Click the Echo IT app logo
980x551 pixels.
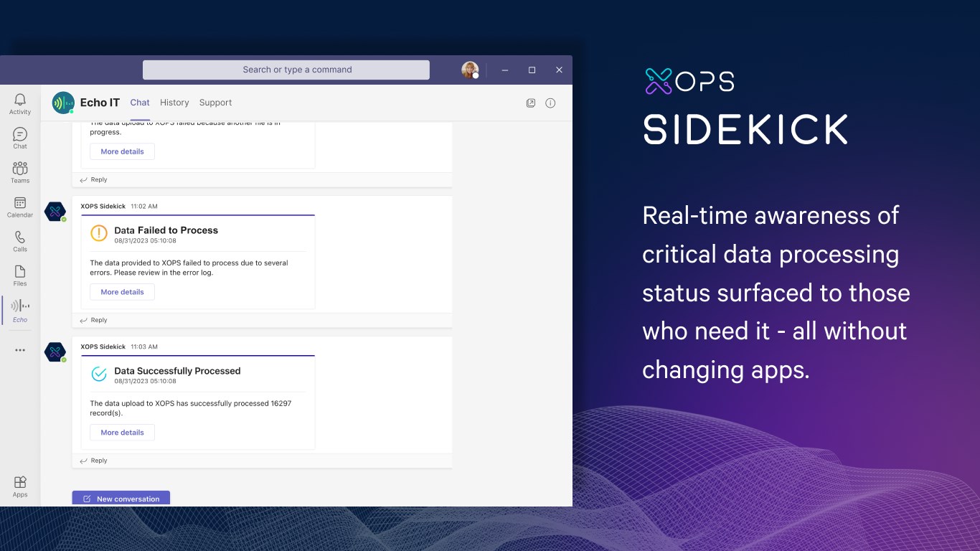(63, 103)
